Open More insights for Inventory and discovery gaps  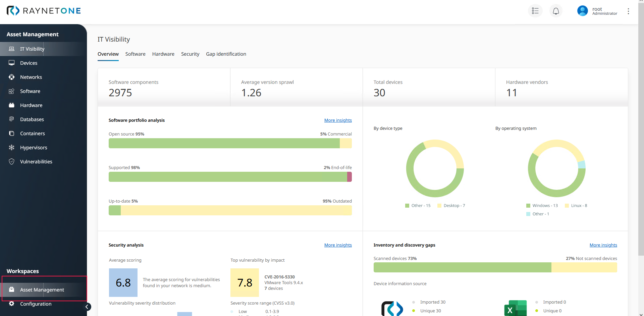click(x=603, y=245)
